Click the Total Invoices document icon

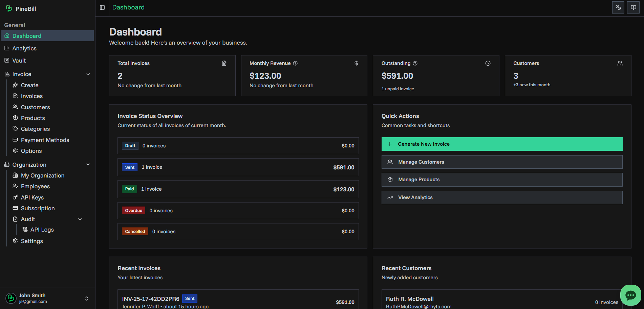(224, 63)
